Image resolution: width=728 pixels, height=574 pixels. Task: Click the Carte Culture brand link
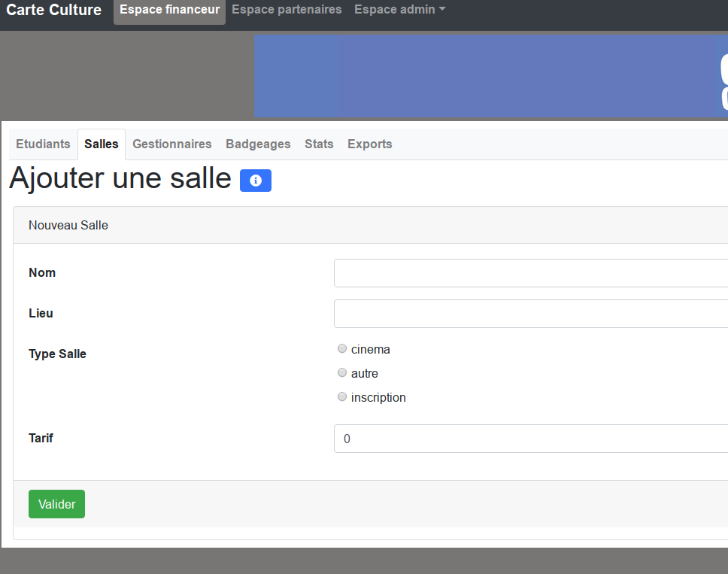[53, 10]
